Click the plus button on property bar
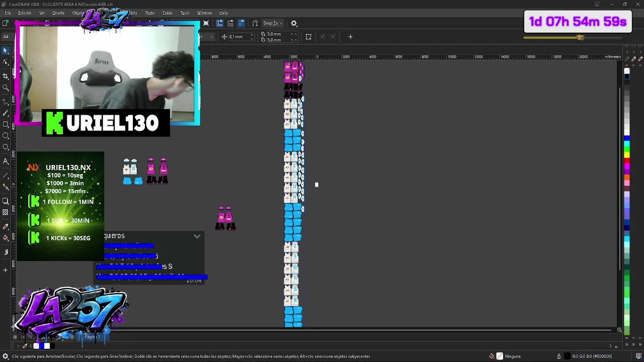The width and height of the screenshot is (644, 362). coord(350,37)
